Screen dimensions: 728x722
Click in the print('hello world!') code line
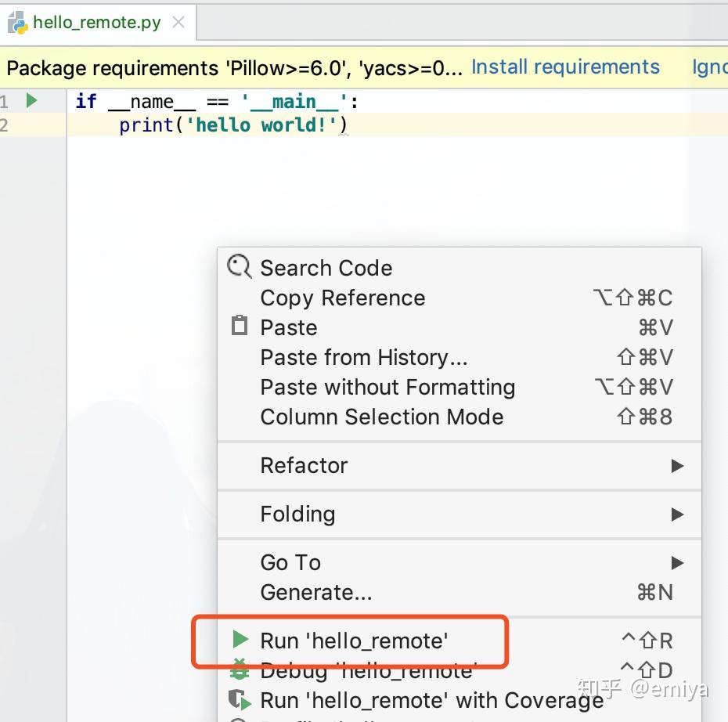coord(233,125)
